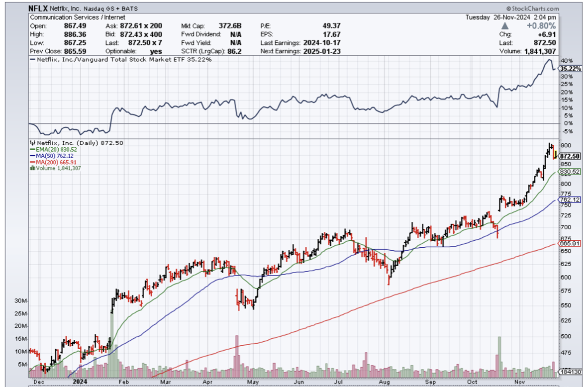588x391 pixels.
Task: Click the 35.22% relative strength axis tag
Action: 570,69
